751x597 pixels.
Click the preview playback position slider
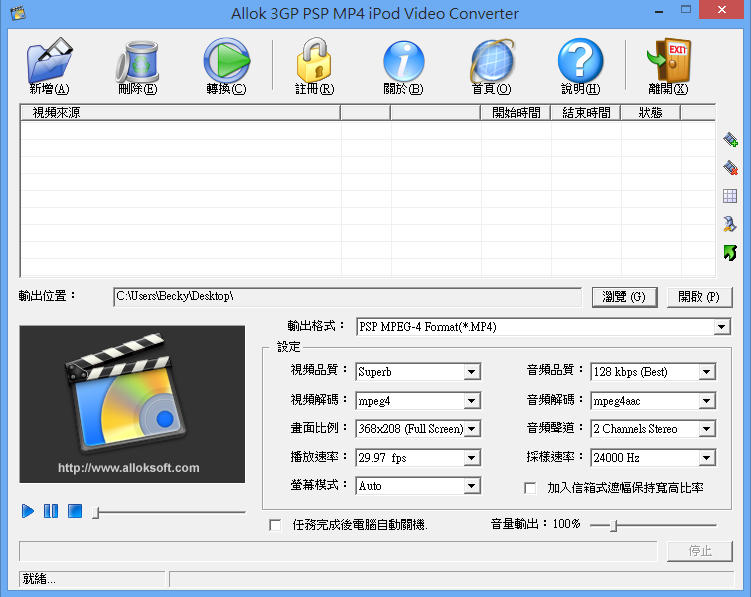(169, 512)
